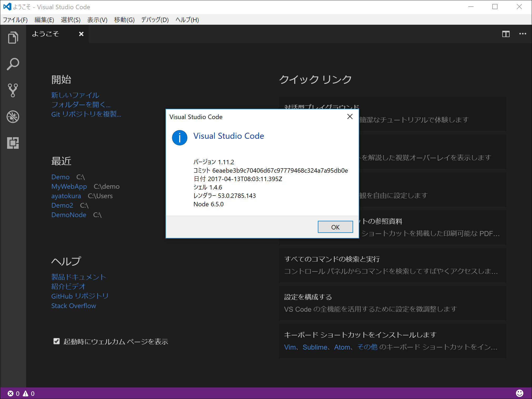This screenshot has width=532, height=399.
Task: Open the Explorer sidebar icon
Action: coord(13,37)
